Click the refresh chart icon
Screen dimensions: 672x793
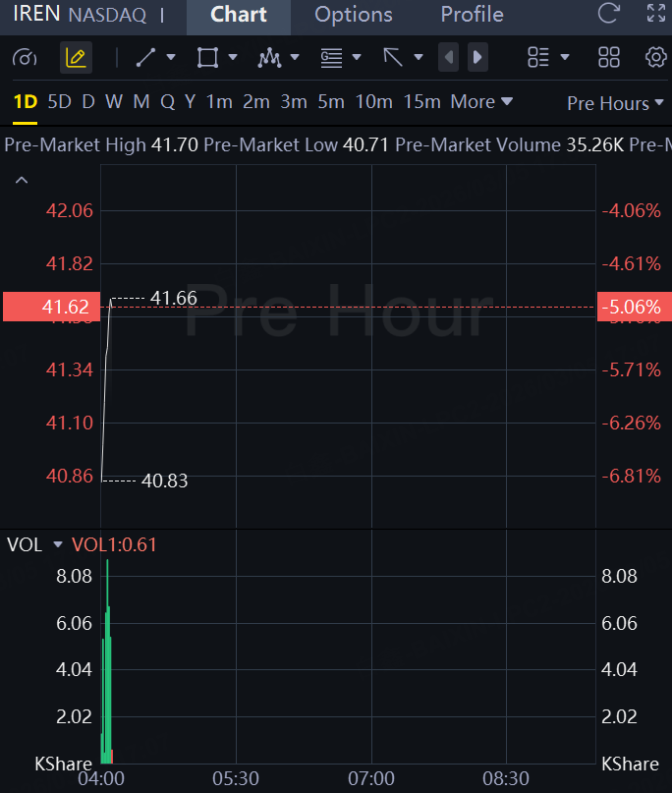(x=608, y=14)
